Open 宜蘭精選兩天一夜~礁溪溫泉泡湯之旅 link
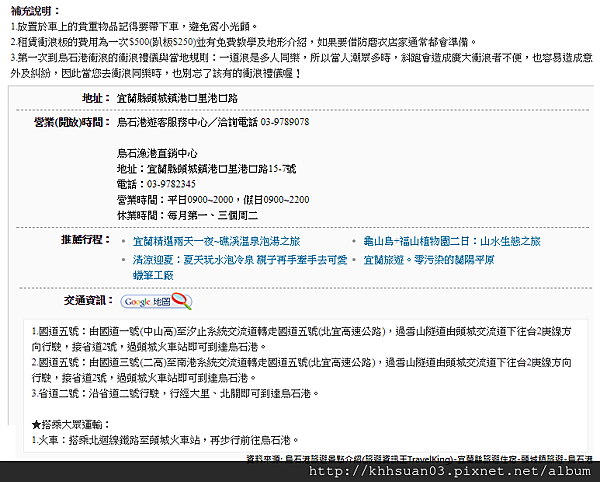Viewport: 600px width, 482px height. point(216,241)
